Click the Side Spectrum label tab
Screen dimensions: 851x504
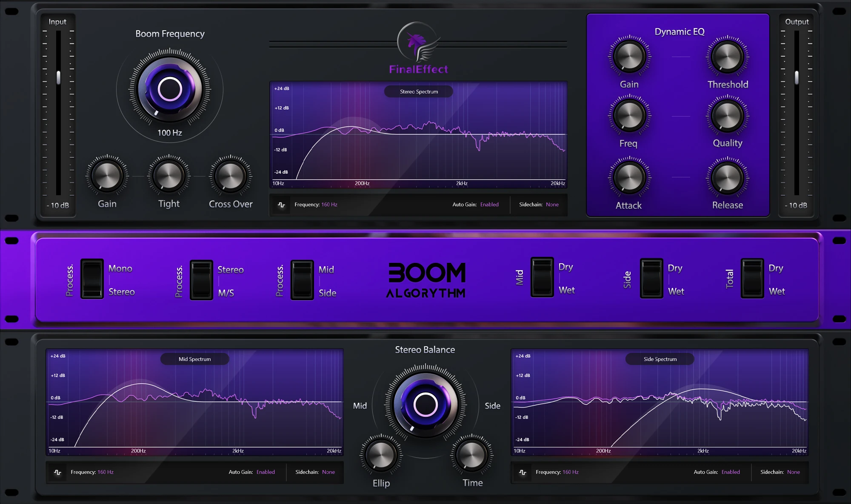pyautogui.click(x=660, y=359)
